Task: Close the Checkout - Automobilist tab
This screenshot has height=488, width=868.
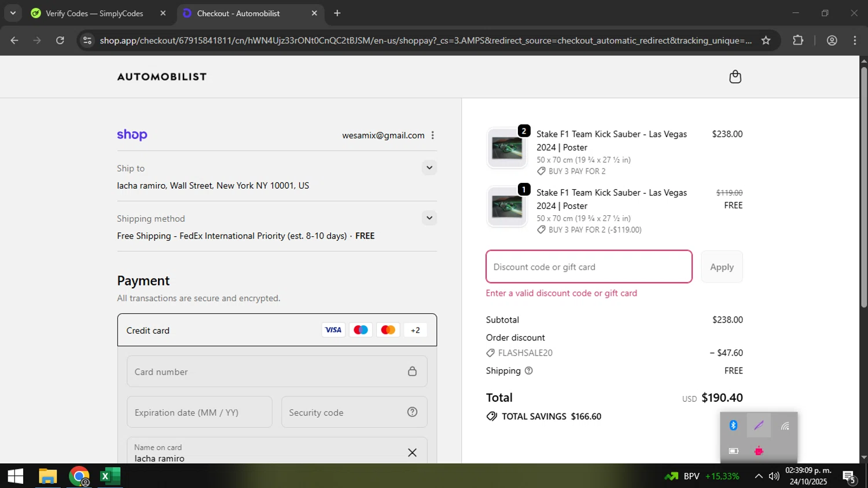Action: [314, 13]
